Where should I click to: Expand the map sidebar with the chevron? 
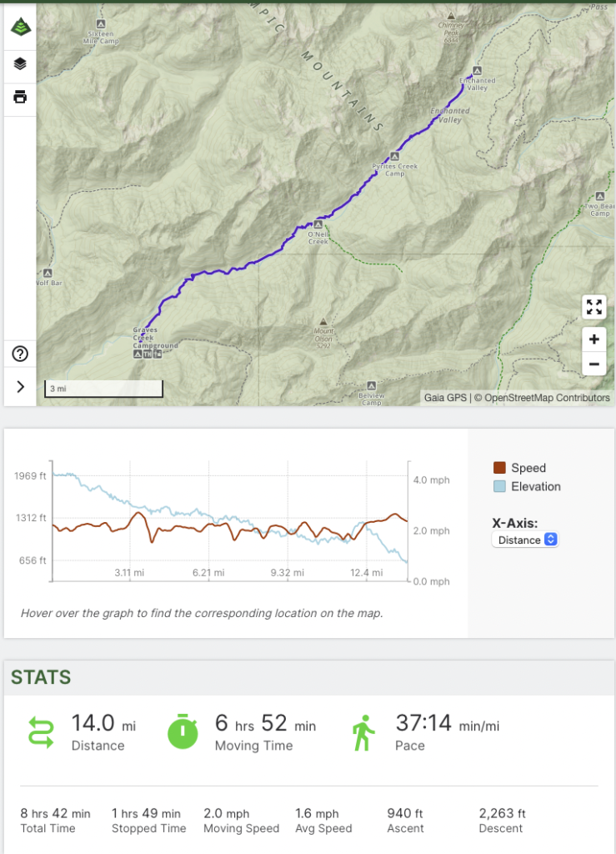tap(20, 387)
